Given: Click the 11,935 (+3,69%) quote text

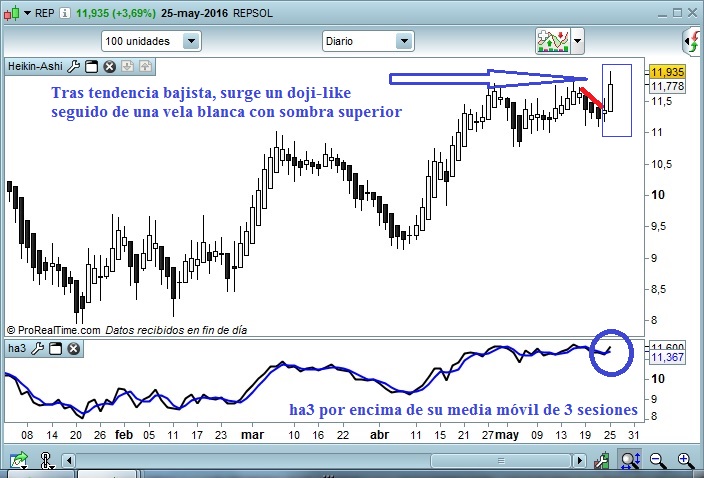Looking at the screenshot, I should pos(116,13).
